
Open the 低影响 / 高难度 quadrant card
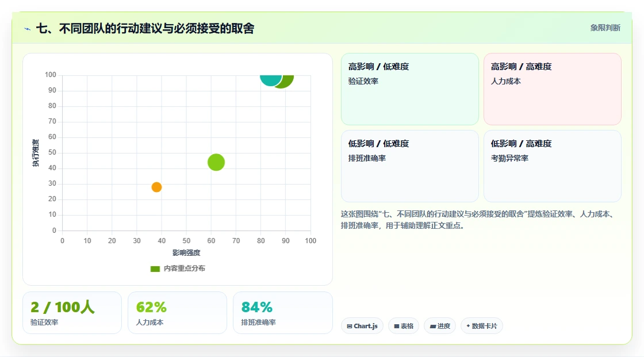tap(553, 166)
